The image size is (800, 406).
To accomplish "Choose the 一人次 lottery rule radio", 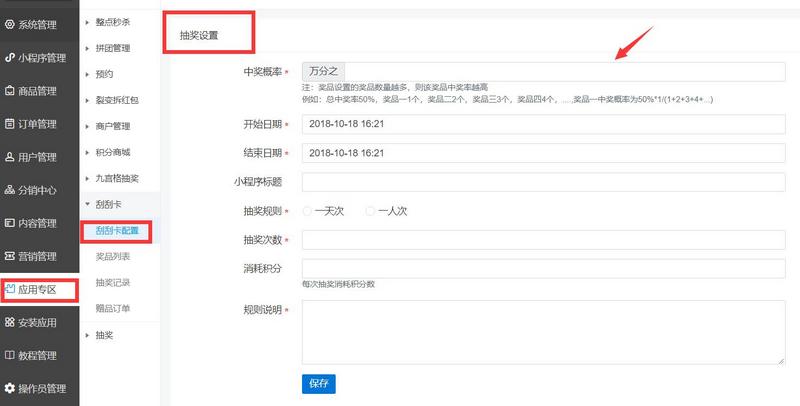I will click(x=370, y=211).
